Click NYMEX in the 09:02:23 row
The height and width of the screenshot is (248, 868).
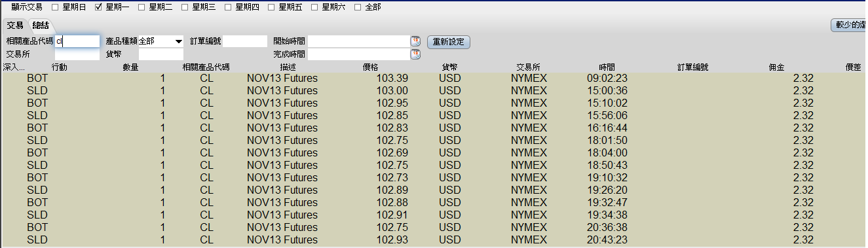529,78
